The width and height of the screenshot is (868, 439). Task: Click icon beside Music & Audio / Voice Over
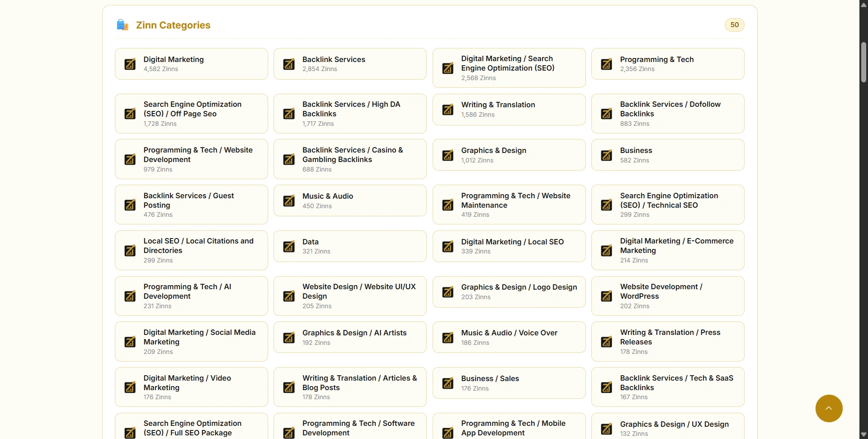click(x=448, y=338)
